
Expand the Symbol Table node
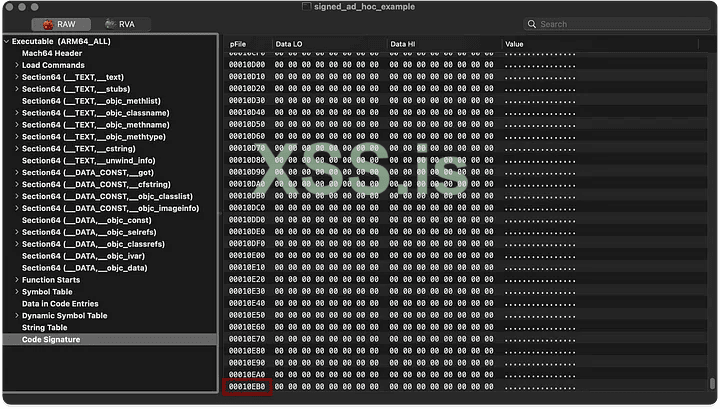(x=17, y=292)
